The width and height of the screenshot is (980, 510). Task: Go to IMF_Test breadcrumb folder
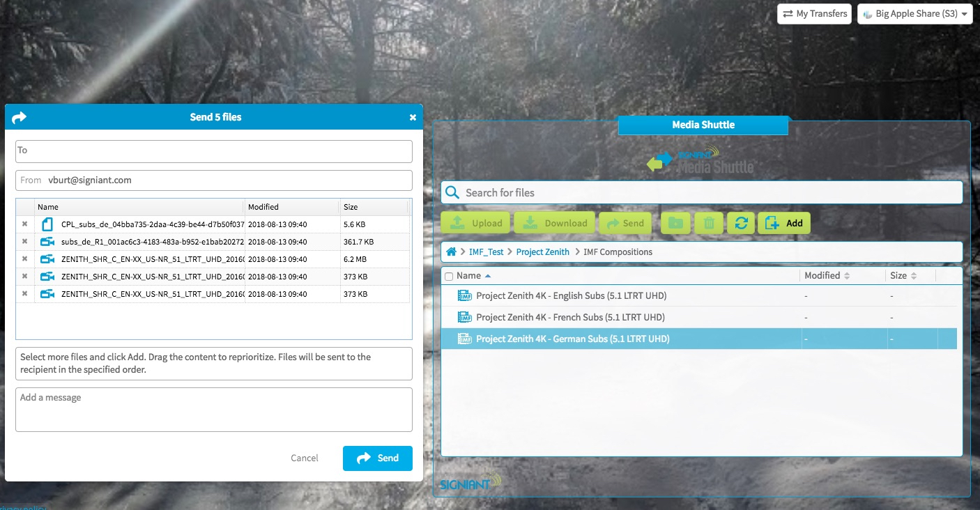click(486, 252)
